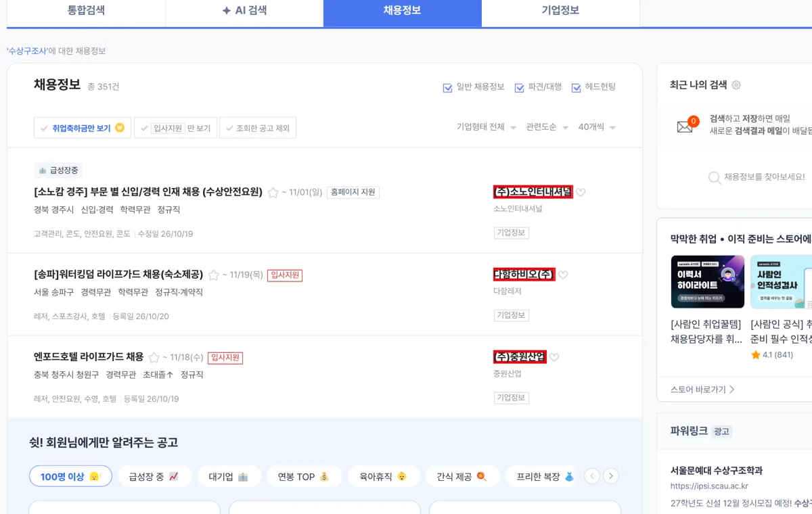Star the 엔포드호텔 라이프가드 posting

point(154,358)
